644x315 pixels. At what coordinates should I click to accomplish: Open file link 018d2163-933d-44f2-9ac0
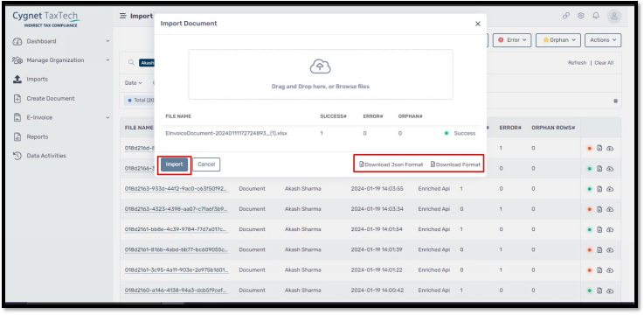coord(177,189)
